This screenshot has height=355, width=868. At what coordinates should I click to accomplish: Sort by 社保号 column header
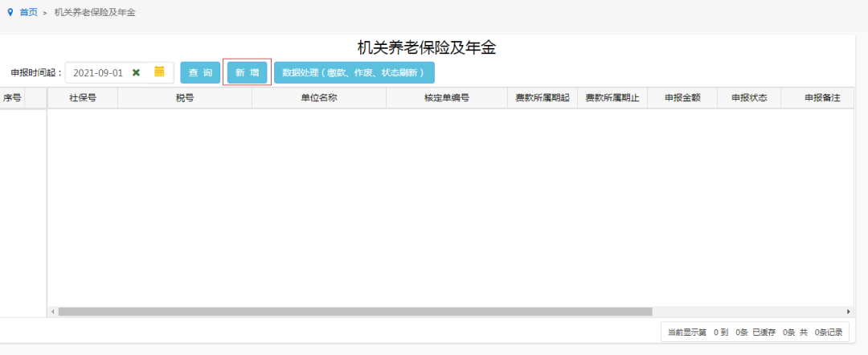pyautogui.click(x=83, y=98)
